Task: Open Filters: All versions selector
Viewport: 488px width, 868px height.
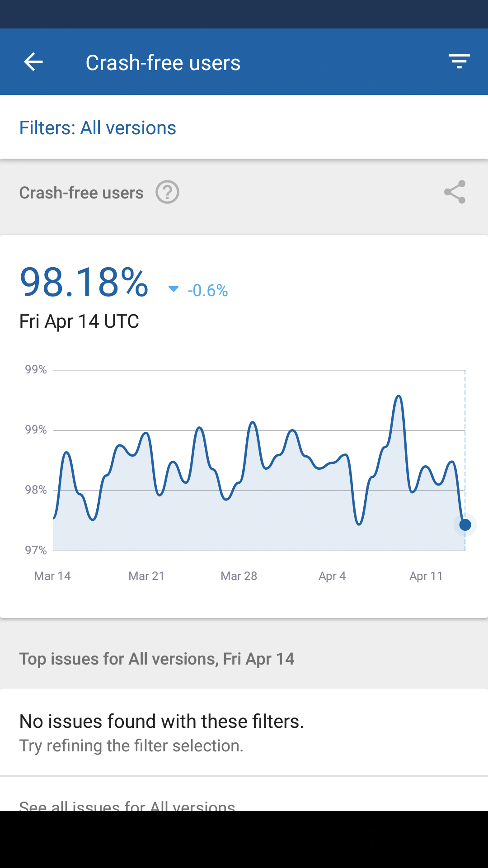Action: click(98, 128)
